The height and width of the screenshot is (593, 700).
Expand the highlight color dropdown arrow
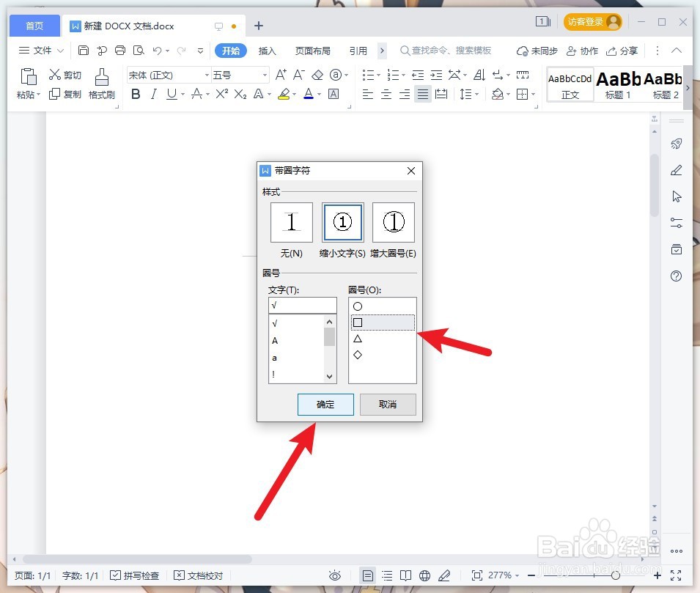pyautogui.click(x=294, y=95)
